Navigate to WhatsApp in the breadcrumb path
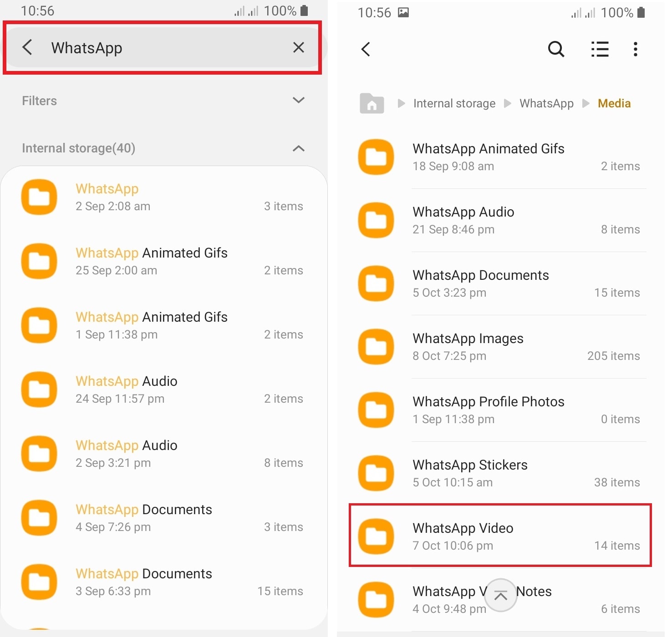 point(547,104)
